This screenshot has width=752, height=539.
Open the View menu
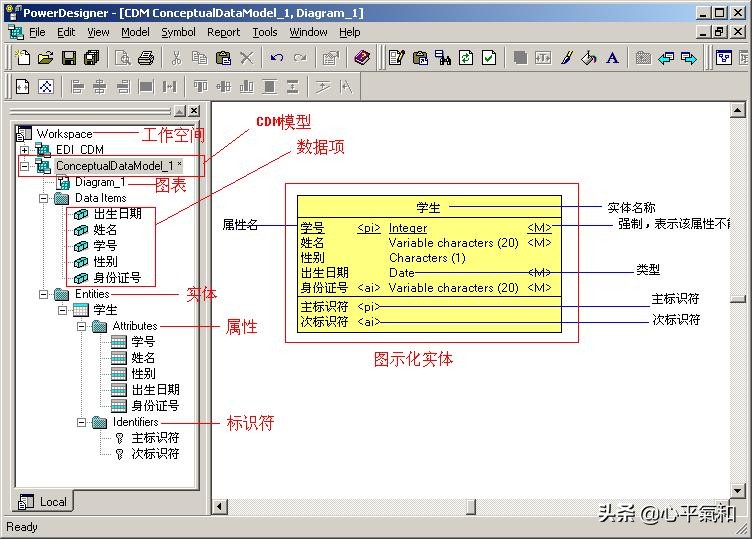pyautogui.click(x=98, y=32)
